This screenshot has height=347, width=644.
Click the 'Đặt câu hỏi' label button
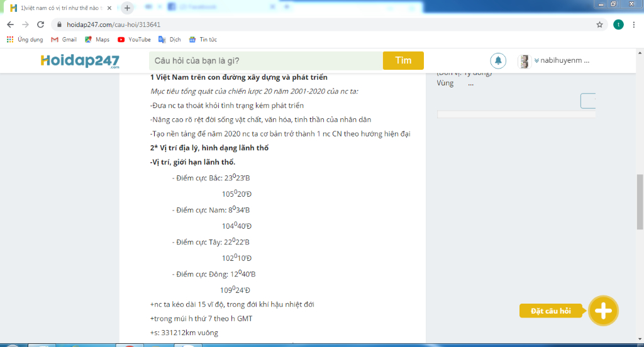point(551,311)
